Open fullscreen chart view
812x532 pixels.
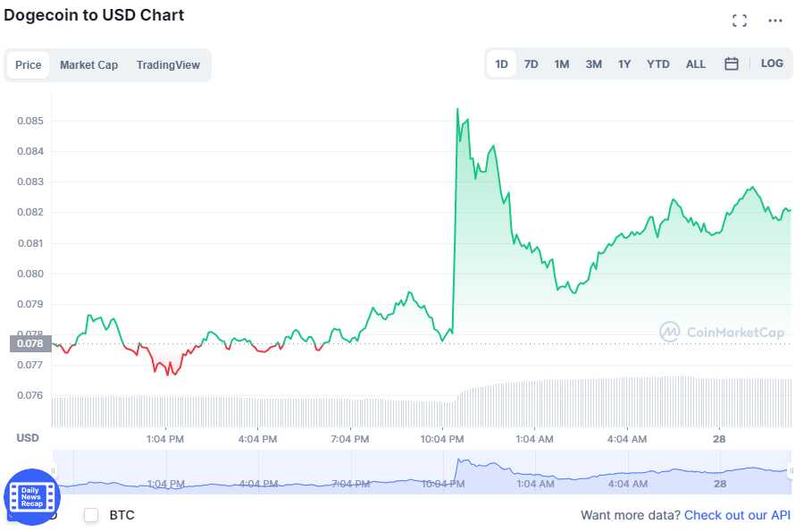pyautogui.click(x=739, y=21)
